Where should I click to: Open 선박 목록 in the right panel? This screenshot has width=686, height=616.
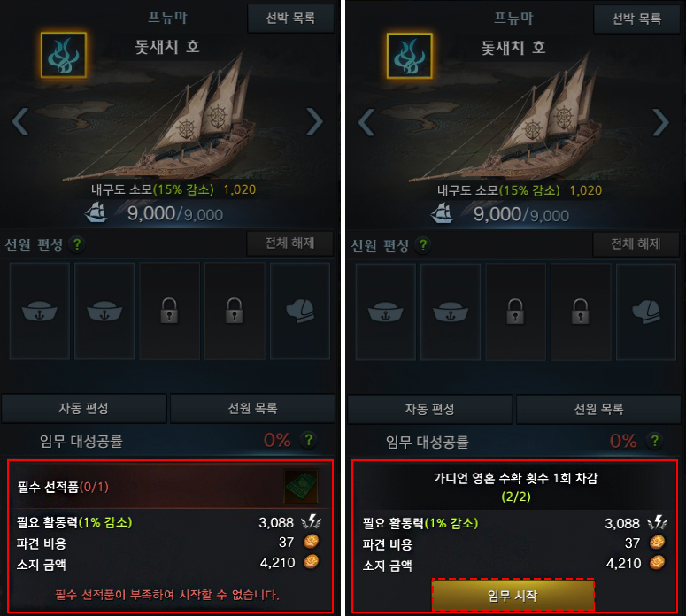(x=636, y=19)
